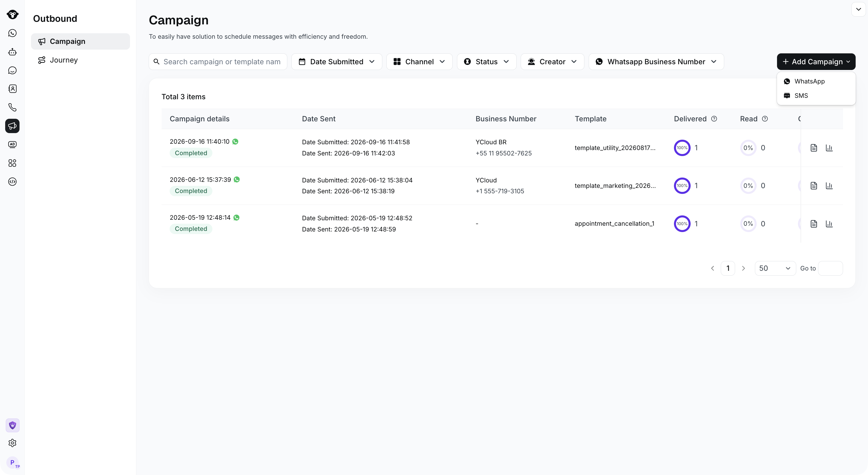Click YCloud logo at top of sidebar
The height and width of the screenshot is (475, 868).
point(12,14)
